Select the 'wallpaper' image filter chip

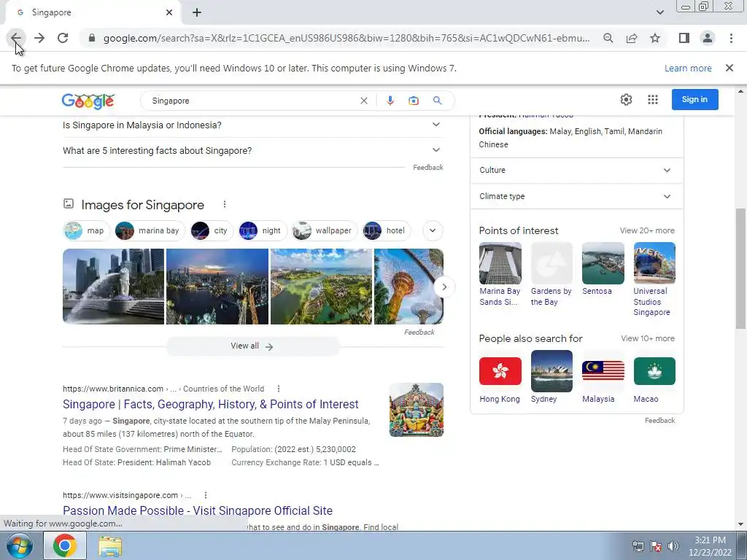325,230
